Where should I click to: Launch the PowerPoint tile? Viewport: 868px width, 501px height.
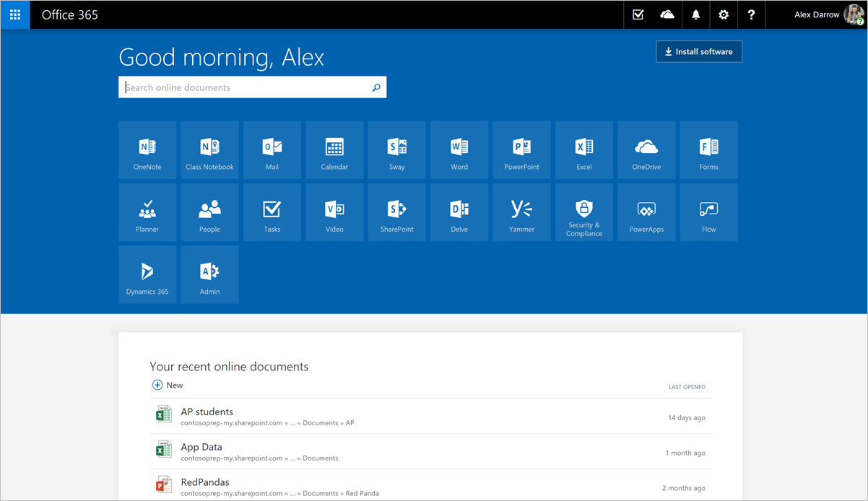[522, 150]
